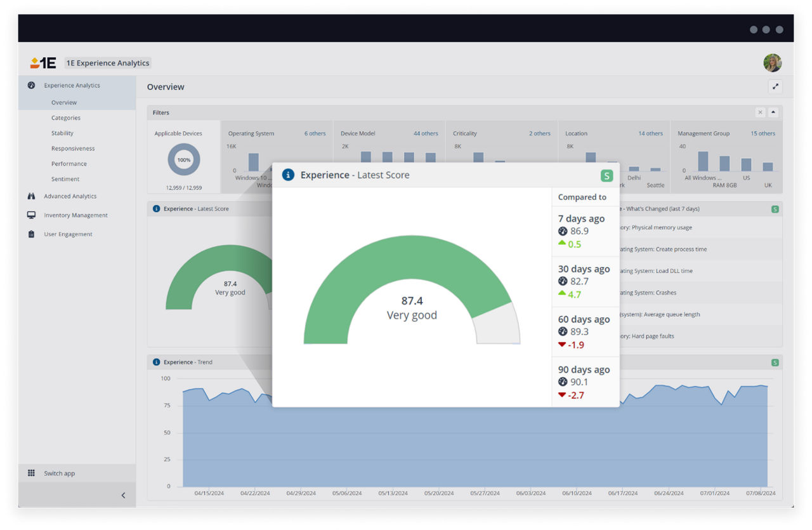The width and height of the screenshot is (812, 530).
Task: Open User Engagement via the clipboard icon
Action: tap(30, 234)
